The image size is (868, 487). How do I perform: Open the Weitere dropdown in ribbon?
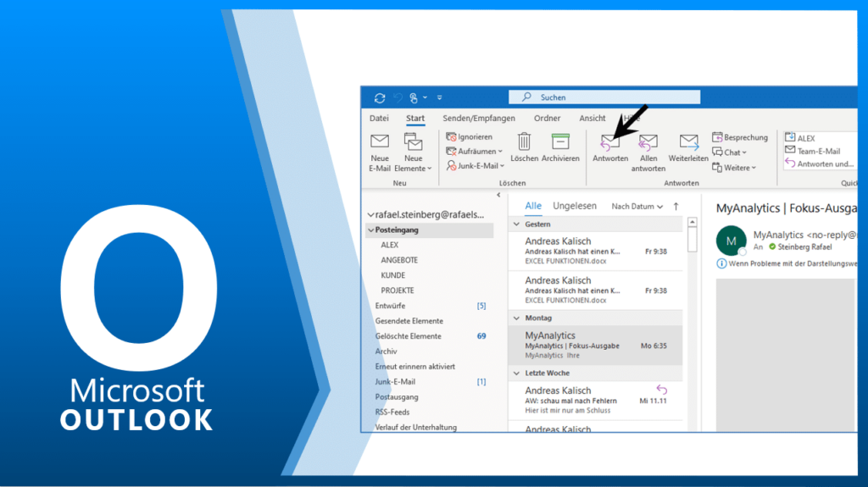[x=734, y=167]
